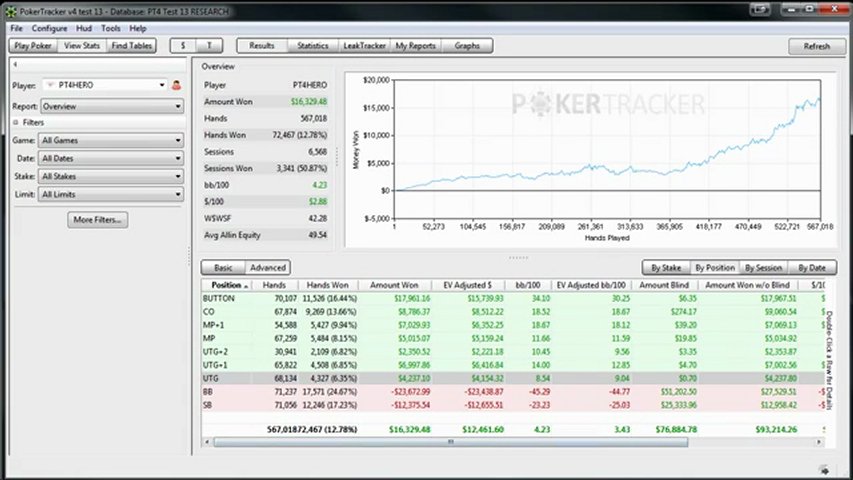Switch to Play Poker tab
The height and width of the screenshot is (480, 853).
(x=33, y=46)
